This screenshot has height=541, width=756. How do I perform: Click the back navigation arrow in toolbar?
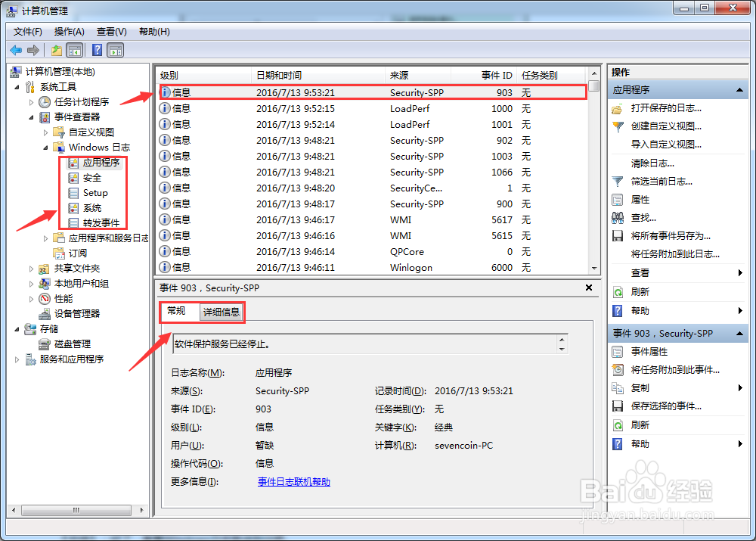[17, 50]
